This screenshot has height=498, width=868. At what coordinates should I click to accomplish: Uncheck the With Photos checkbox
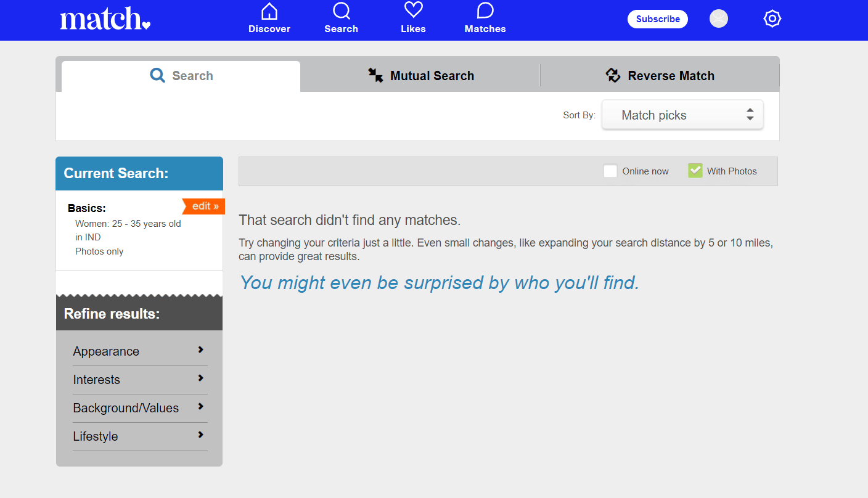(695, 171)
